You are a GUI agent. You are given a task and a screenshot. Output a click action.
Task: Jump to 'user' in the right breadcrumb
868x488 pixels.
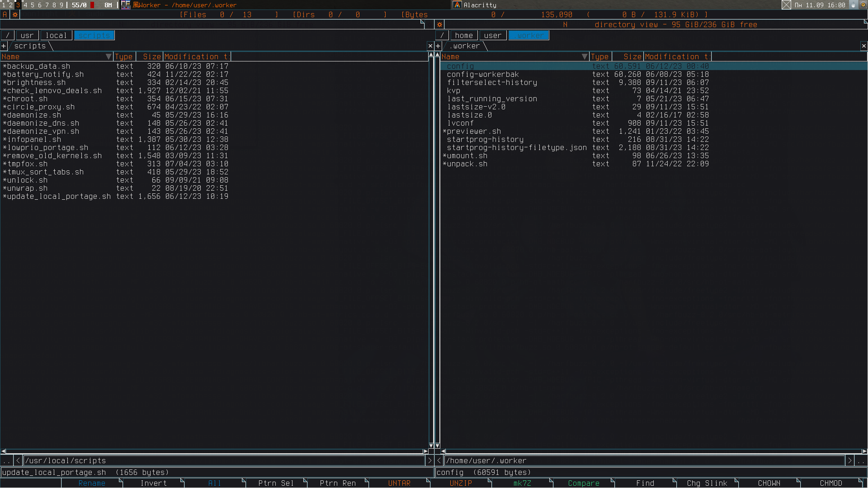493,35
